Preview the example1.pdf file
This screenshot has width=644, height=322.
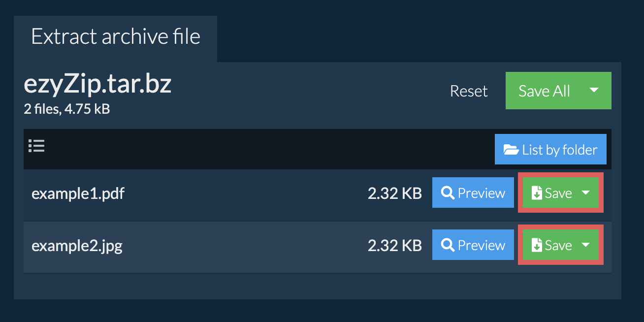pos(481,193)
